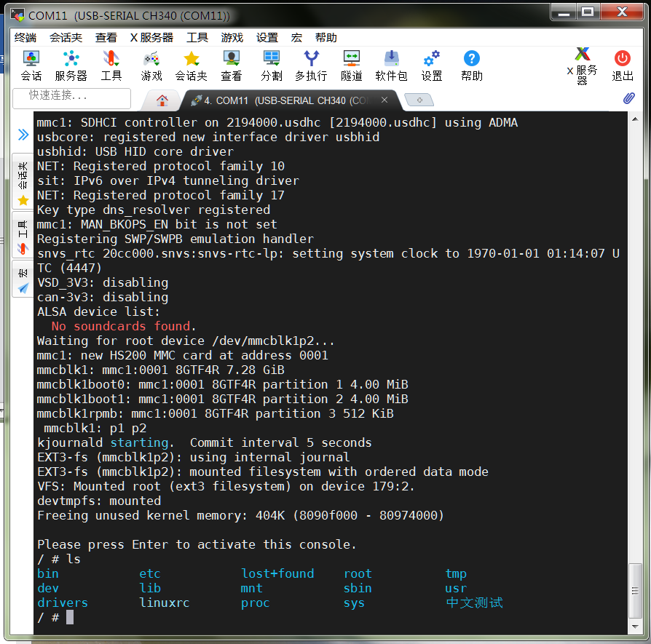Click the 帮助 question mark toolbar icon

coord(472,65)
